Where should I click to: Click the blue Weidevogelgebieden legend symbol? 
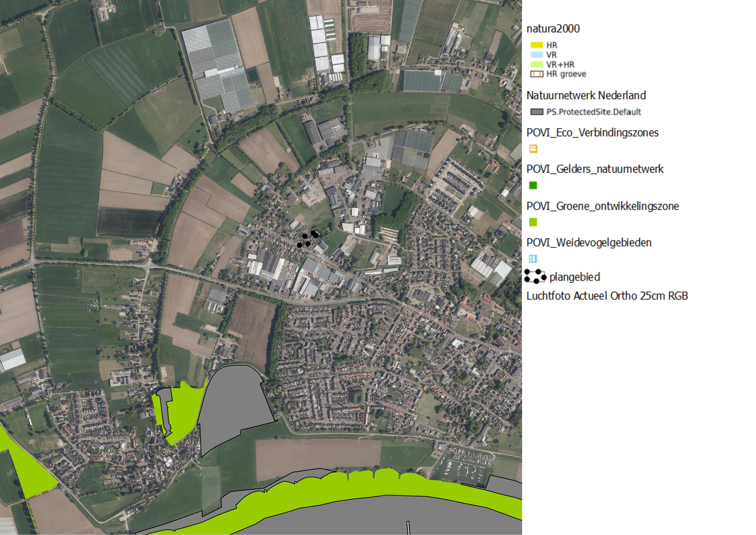(533, 259)
